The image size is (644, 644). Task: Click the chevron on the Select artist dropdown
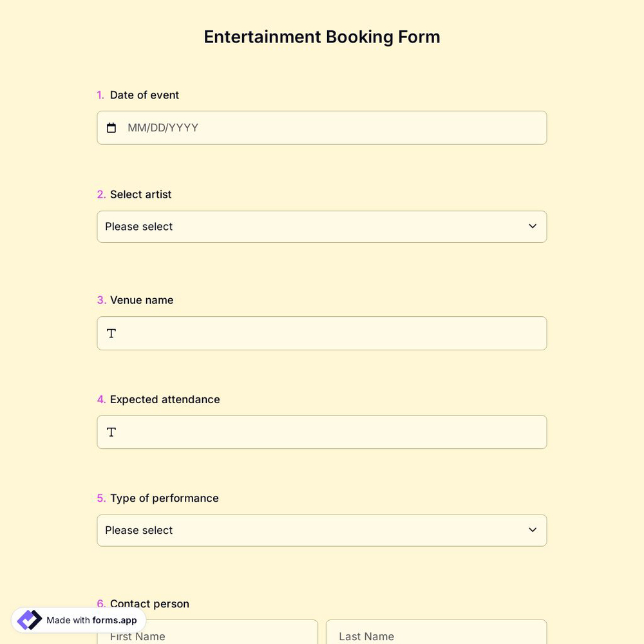click(x=532, y=226)
